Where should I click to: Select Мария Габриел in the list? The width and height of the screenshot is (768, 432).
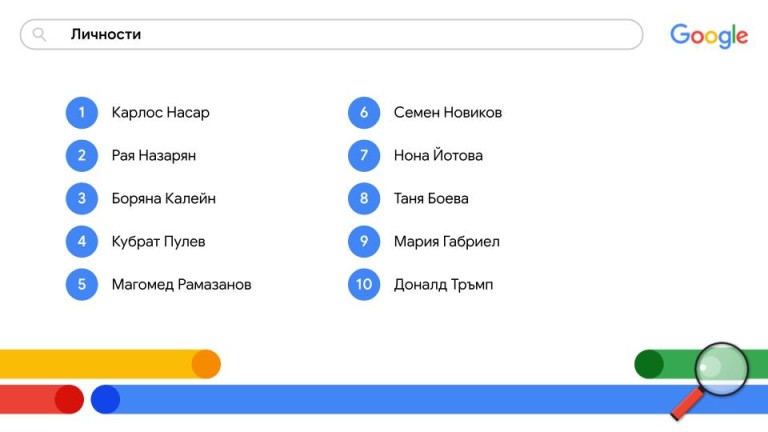[x=447, y=241]
